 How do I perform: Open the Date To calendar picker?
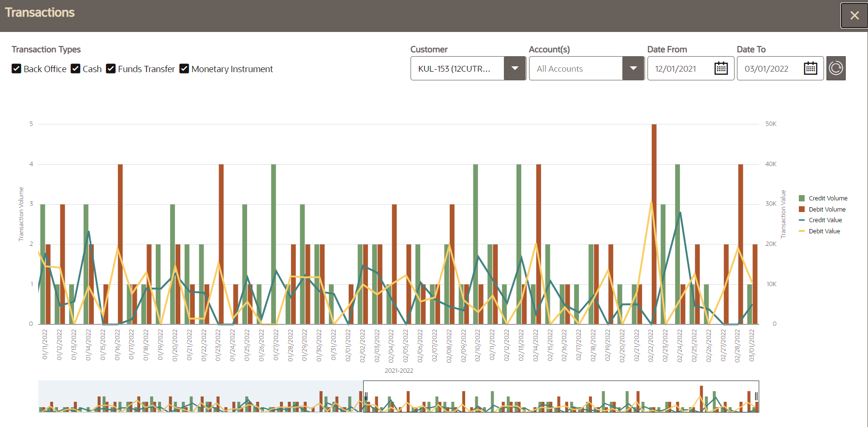(810, 68)
